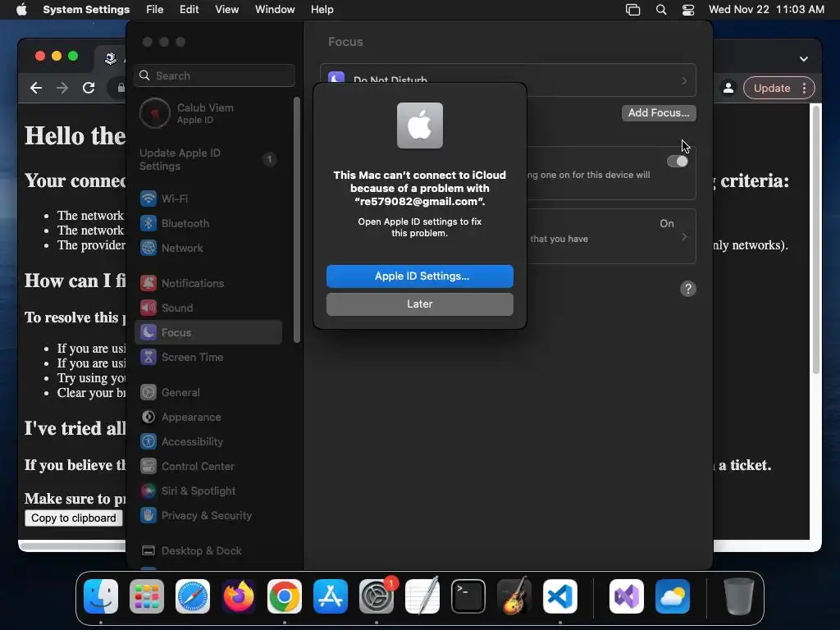Open Visual Studio Code from the Dock

[559, 596]
